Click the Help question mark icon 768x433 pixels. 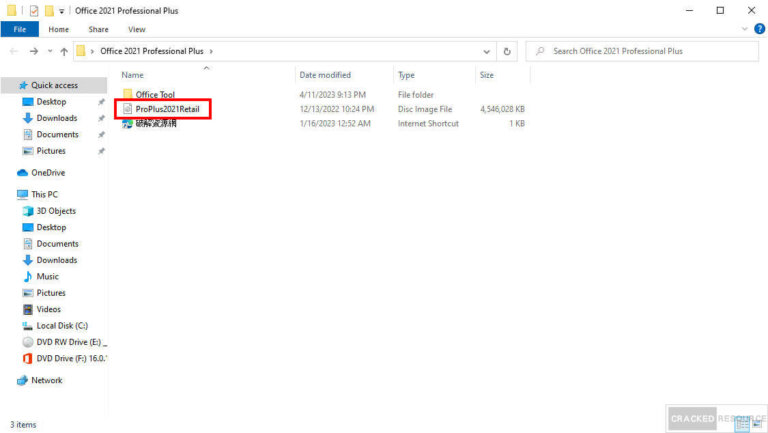click(757, 30)
